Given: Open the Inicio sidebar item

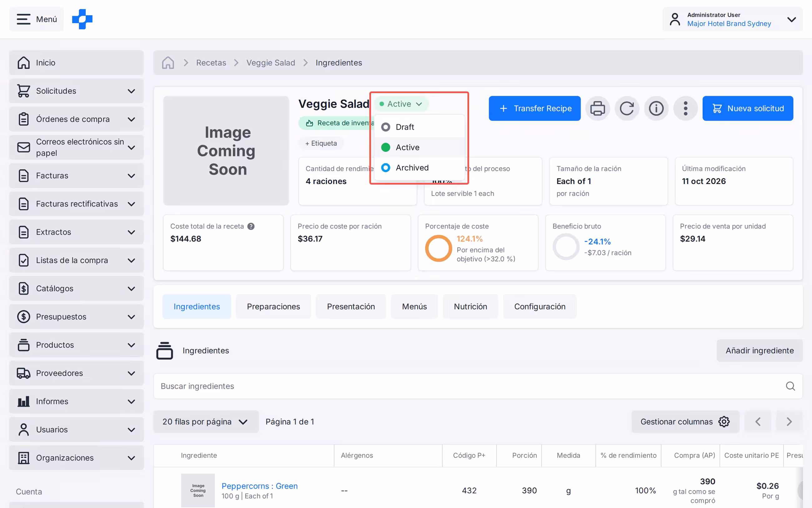Looking at the screenshot, I should click(x=77, y=62).
